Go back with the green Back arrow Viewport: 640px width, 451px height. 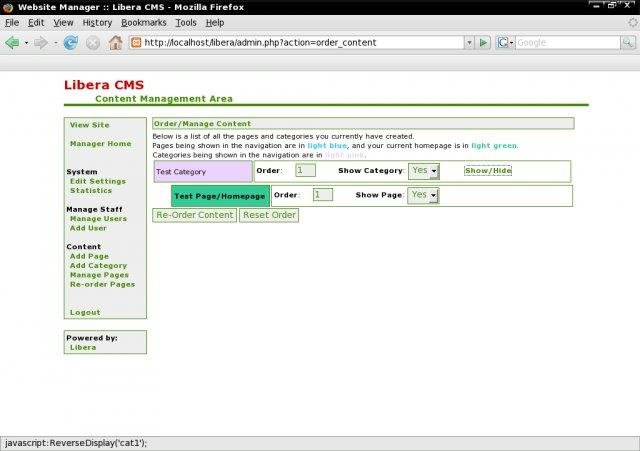pos(12,42)
